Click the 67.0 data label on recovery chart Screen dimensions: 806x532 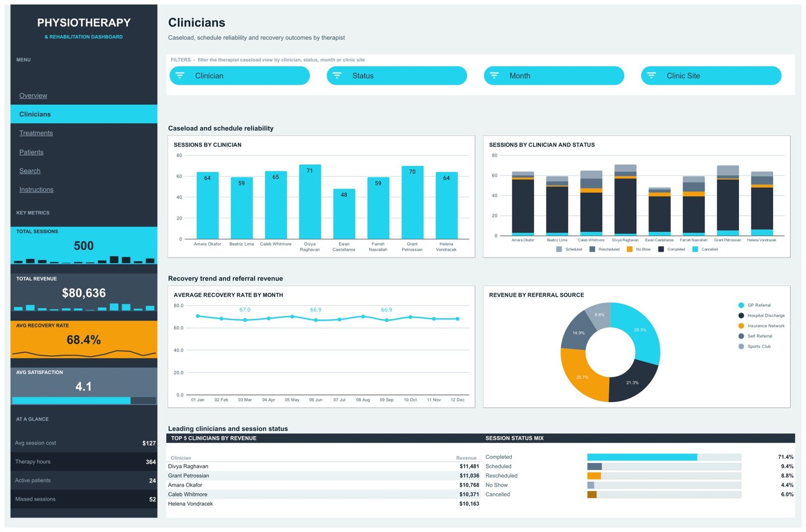point(245,310)
